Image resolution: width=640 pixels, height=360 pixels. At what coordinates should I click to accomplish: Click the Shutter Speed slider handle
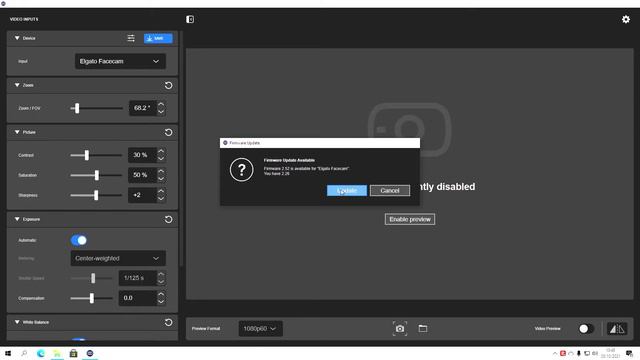click(93, 278)
